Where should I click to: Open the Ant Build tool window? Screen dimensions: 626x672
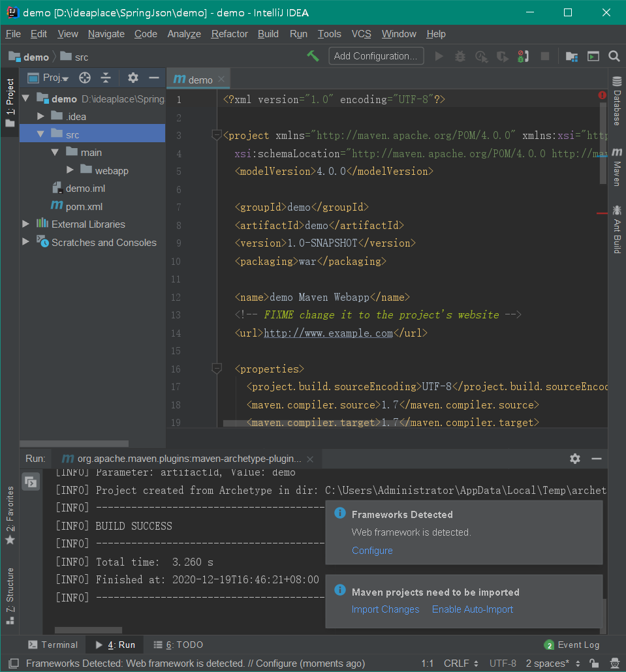tap(617, 229)
